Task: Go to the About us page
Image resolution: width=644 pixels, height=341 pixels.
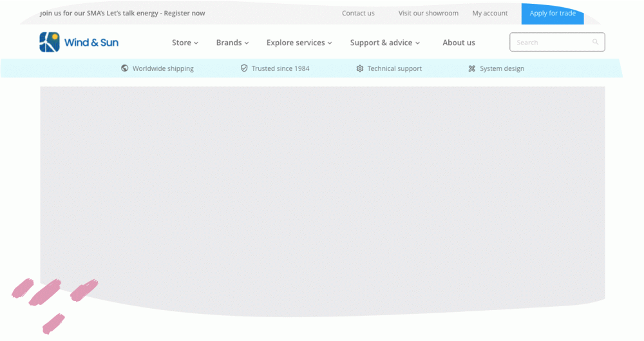Action: tap(459, 43)
